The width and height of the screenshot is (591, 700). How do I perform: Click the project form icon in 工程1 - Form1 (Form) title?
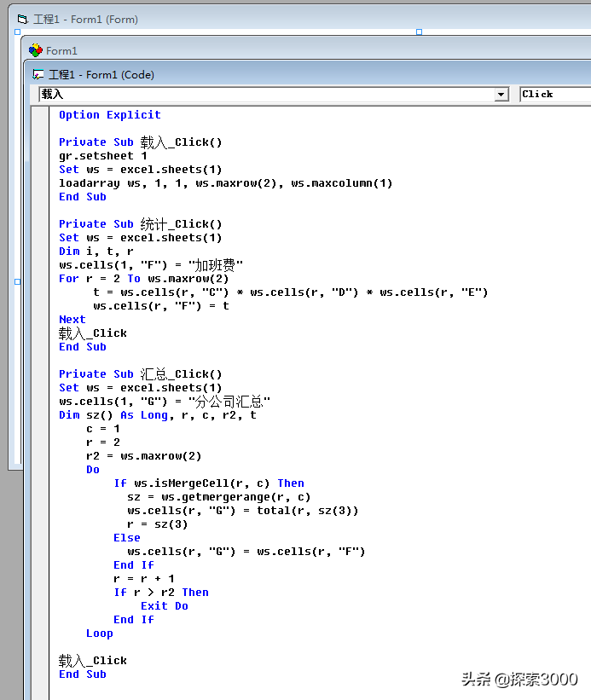(22, 20)
